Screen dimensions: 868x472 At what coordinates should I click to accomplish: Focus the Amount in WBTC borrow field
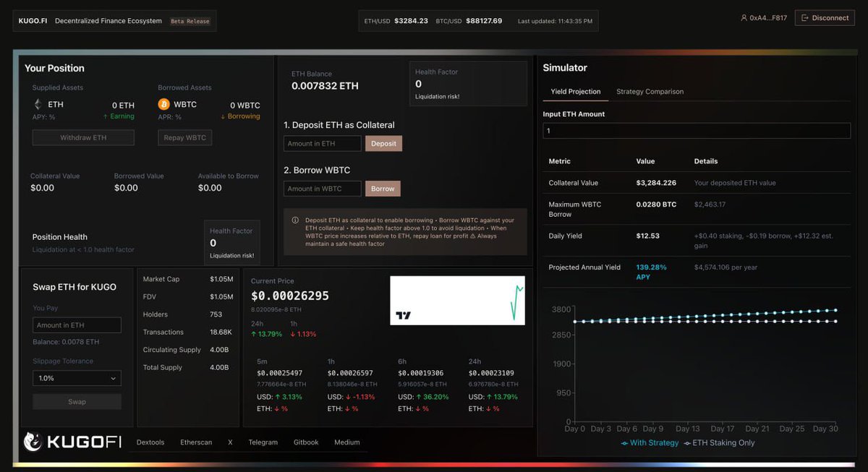(x=323, y=189)
